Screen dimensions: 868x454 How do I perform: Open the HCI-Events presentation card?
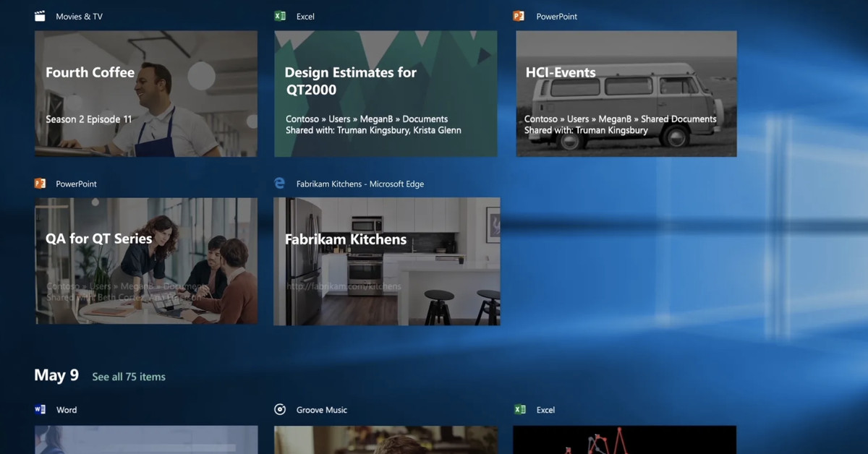click(x=626, y=93)
